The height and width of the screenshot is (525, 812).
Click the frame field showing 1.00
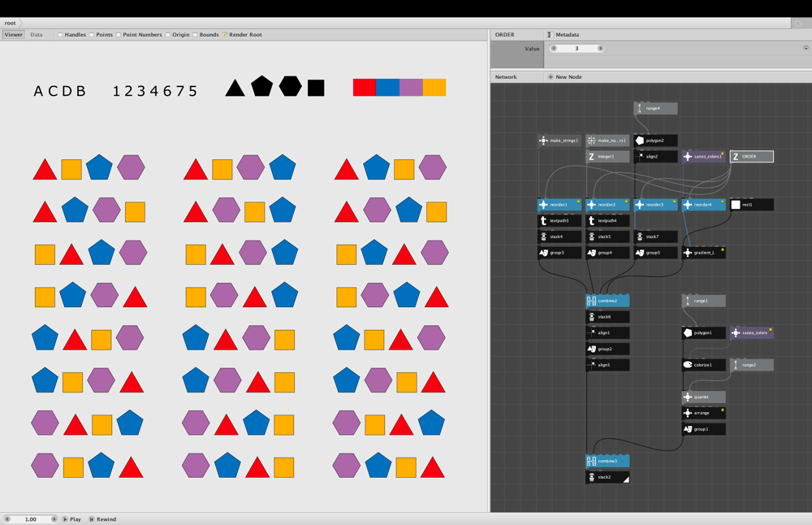pyautogui.click(x=31, y=518)
